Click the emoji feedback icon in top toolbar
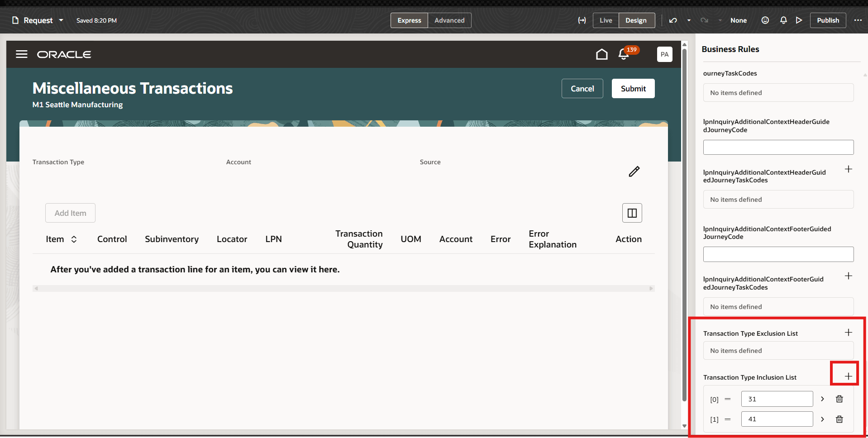 [765, 20]
